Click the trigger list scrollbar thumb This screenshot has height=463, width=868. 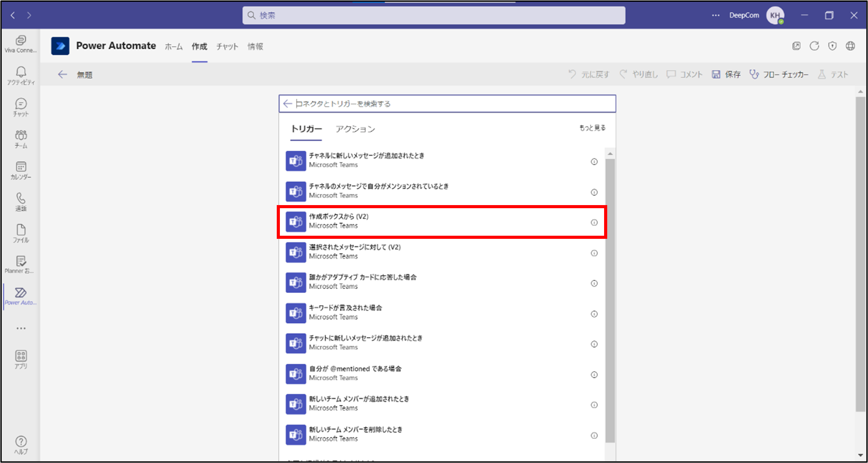coord(610,301)
